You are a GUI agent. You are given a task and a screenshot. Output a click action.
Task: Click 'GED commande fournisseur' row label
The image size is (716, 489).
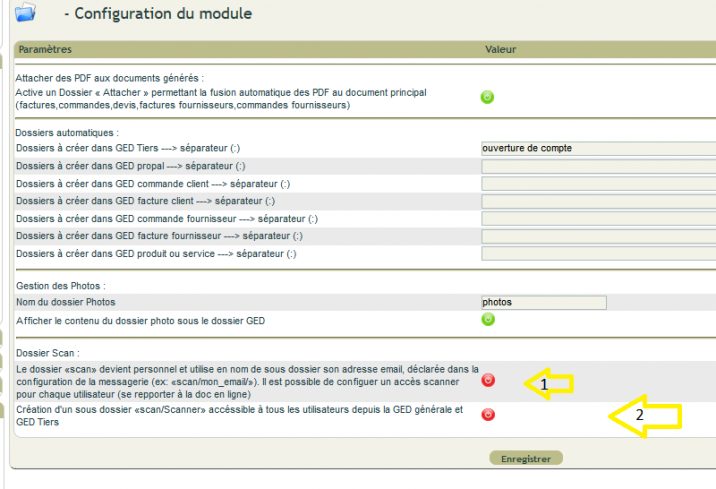(167, 219)
